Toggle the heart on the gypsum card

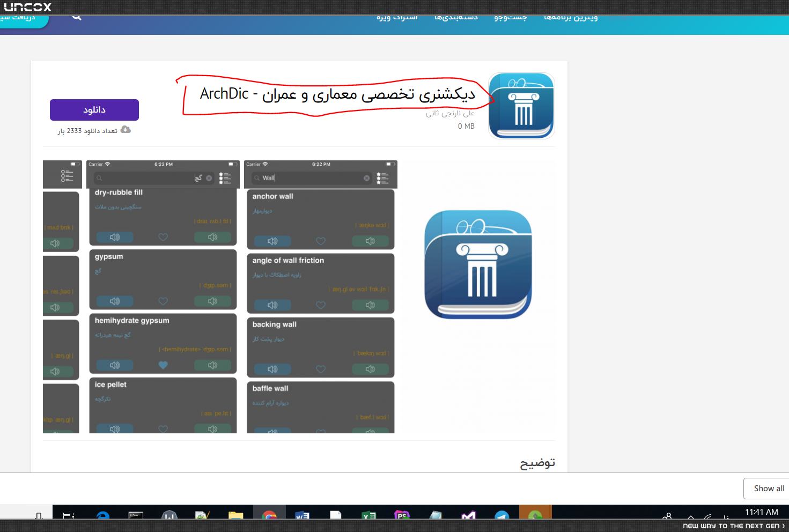(x=163, y=301)
